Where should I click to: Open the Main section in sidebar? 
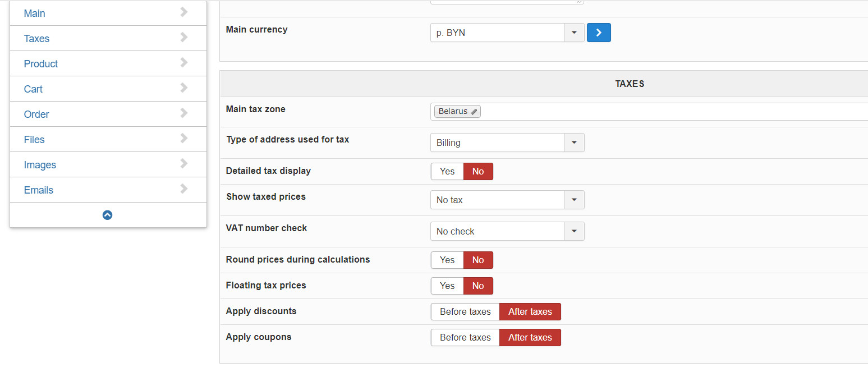[x=35, y=13]
